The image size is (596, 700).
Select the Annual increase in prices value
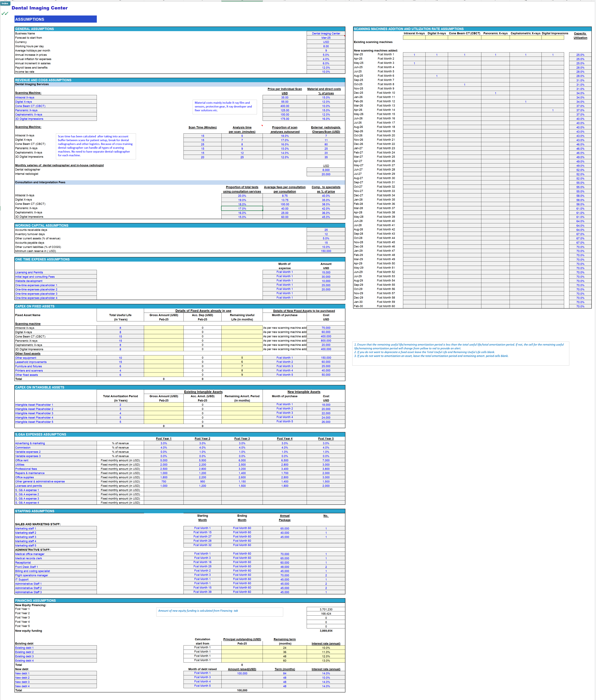point(326,55)
